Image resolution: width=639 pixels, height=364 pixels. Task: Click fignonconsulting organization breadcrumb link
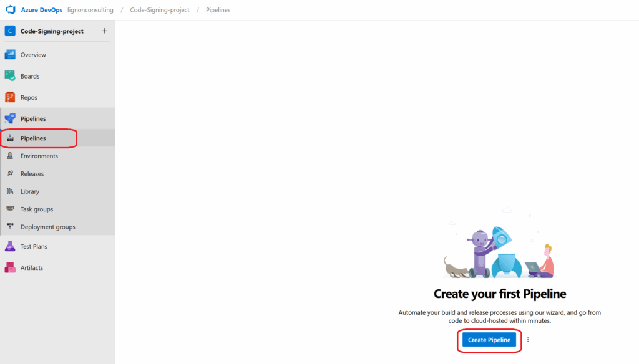tap(90, 10)
